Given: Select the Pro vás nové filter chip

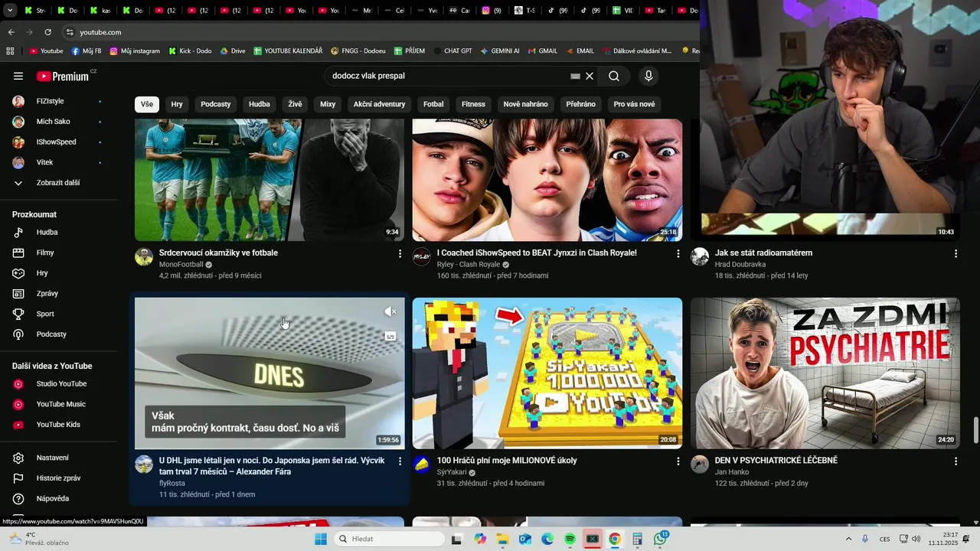Looking at the screenshot, I should click(634, 104).
